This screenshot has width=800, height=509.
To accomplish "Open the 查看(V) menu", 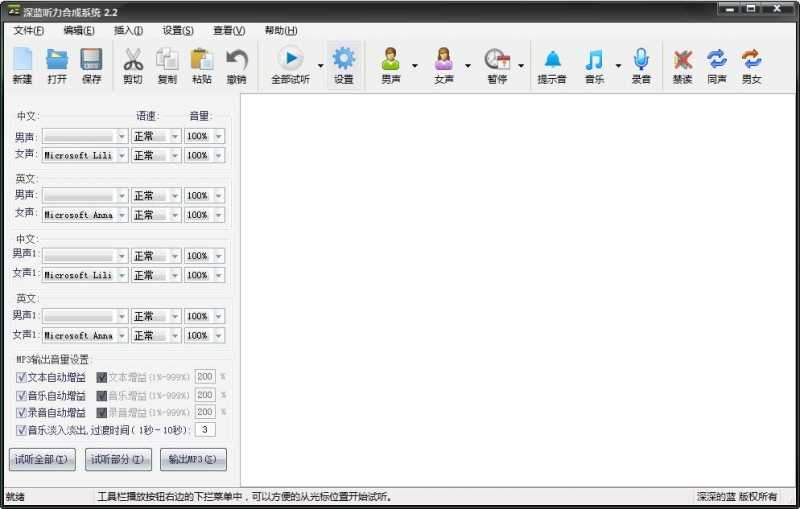I will tap(229, 30).
